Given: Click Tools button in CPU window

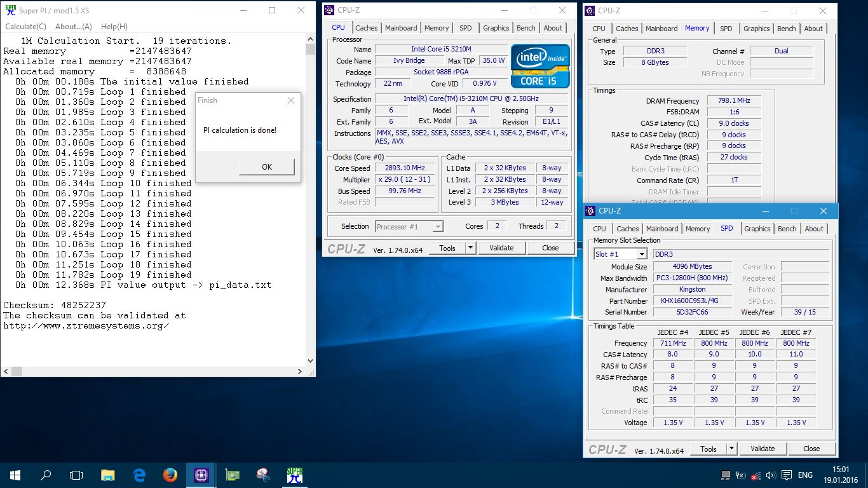Looking at the screenshot, I should click(x=447, y=248).
